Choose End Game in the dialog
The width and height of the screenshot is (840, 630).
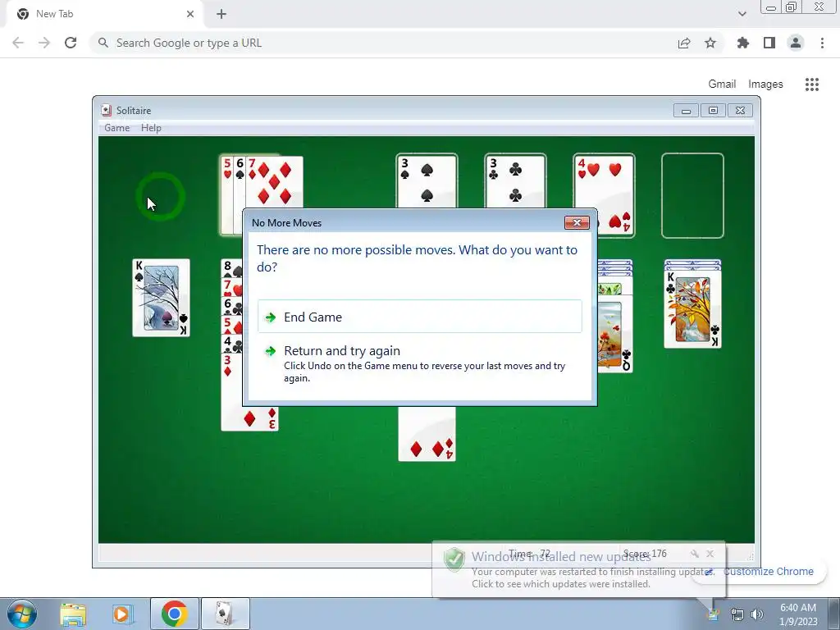pyautogui.click(x=419, y=317)
